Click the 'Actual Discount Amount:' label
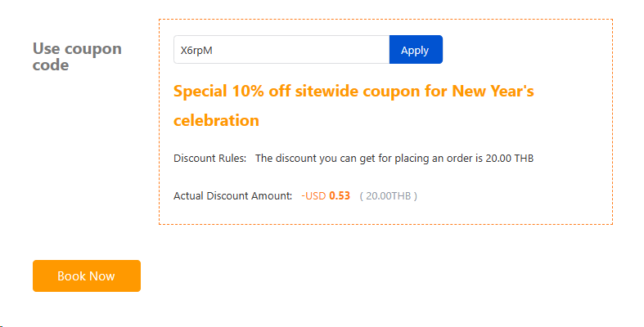 (x=232, y=195)
